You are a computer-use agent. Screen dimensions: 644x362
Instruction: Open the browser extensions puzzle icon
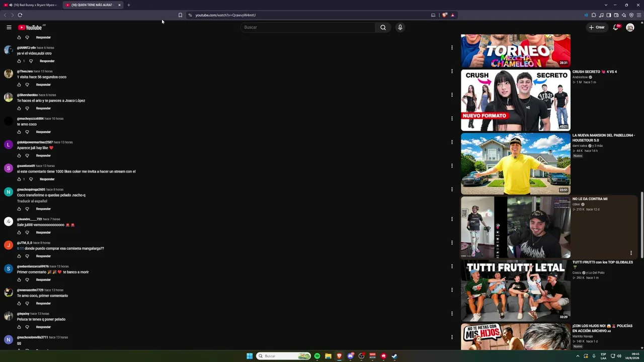(594, 15)
